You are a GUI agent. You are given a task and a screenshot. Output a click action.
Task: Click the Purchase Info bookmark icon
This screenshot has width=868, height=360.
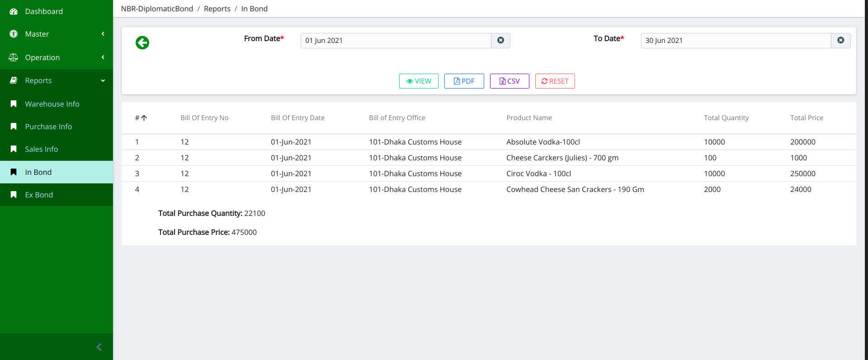14,126
